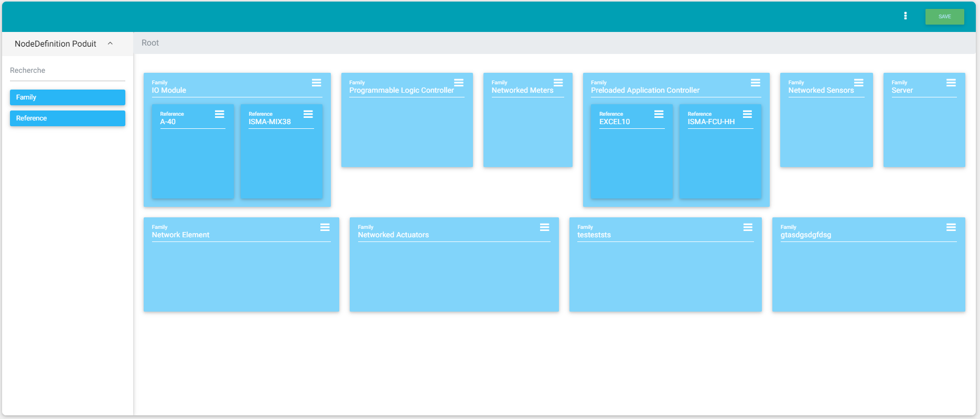Open Networked Actuators card menu icon

coord(544,227)
